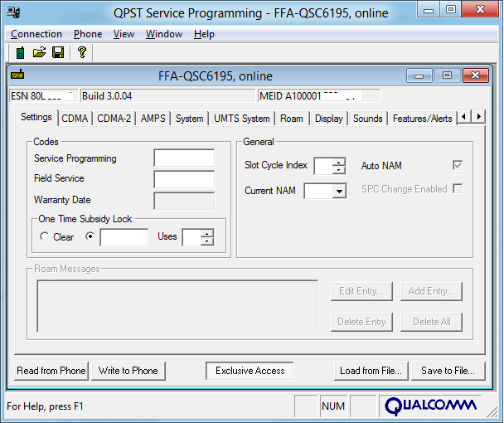The width and height of the screenshot is (504, 423).
Task: Increase the Uses spinner value
Action: [207, 233]
